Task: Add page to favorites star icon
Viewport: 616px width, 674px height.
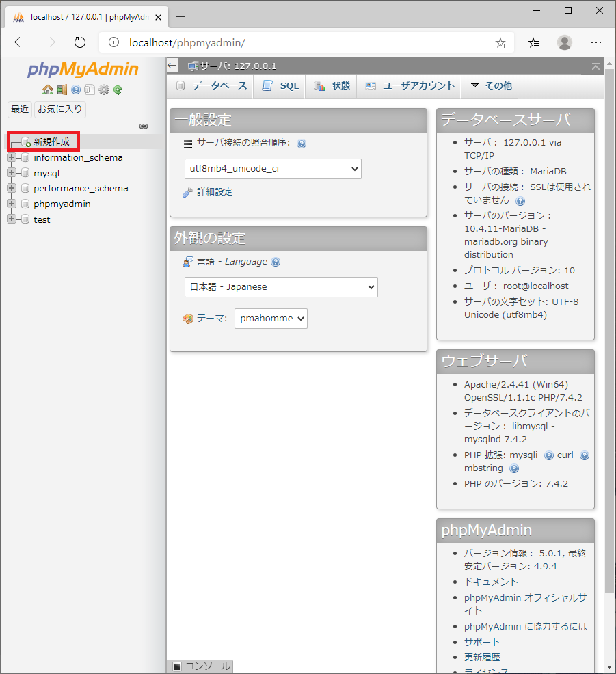Action: (500, 42)
